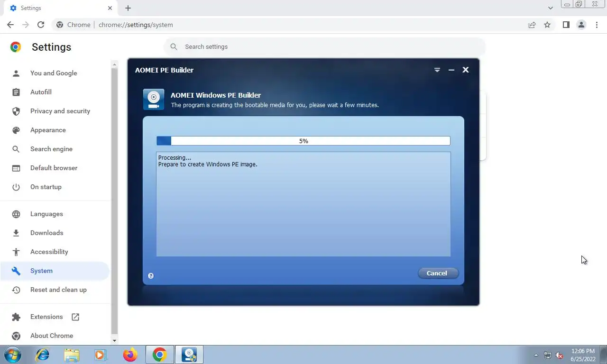607x364 pixels.
Task: Go back in Chrome
Action: click(10, 25)
